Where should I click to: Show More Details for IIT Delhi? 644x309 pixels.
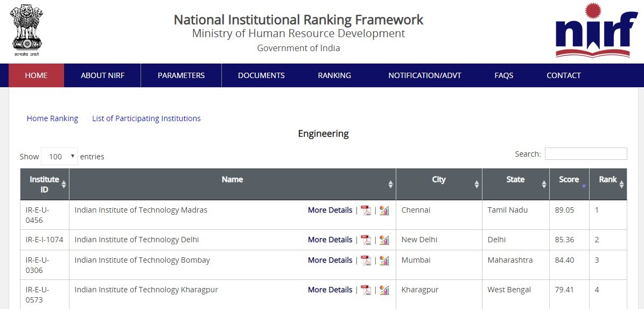[x=330, y=240]
